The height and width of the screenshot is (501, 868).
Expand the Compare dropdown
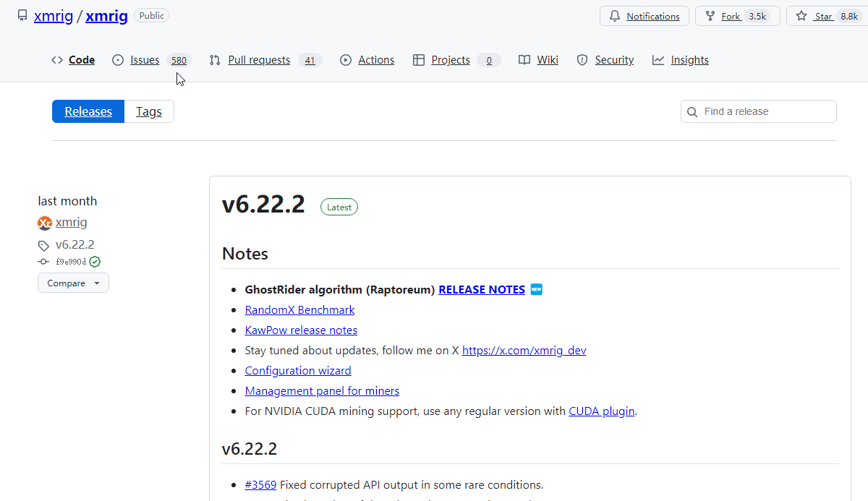coord(73,283)
